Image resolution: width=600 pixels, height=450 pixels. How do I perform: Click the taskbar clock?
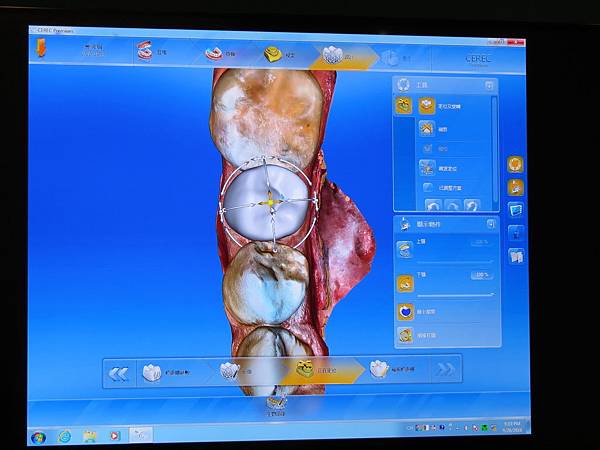click(512, 427)
